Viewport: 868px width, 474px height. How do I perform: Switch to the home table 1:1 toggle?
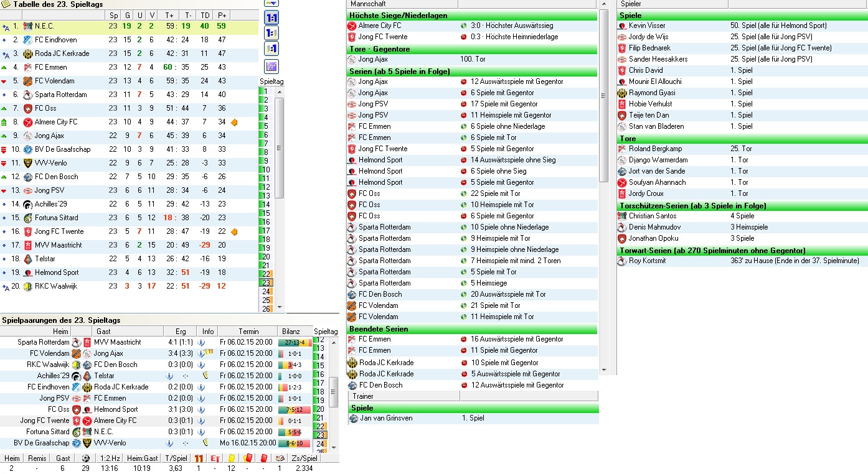[271, 33]
